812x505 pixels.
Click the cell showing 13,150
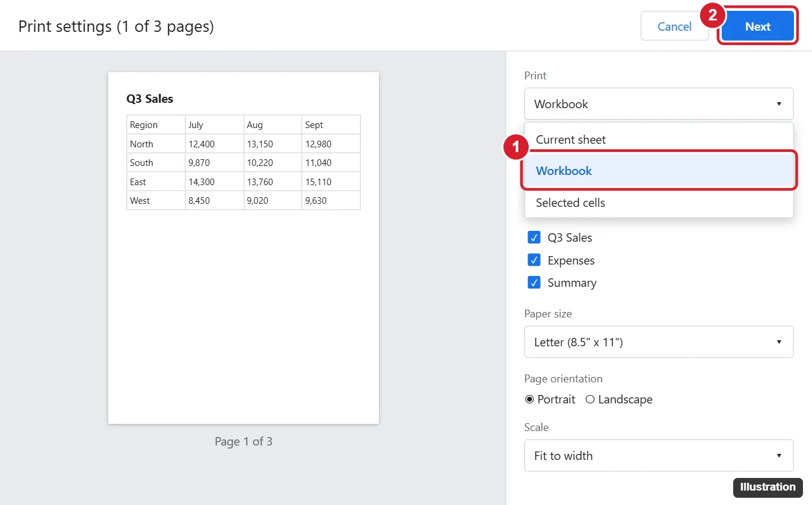pyautogui.click(x=272, y=144)
